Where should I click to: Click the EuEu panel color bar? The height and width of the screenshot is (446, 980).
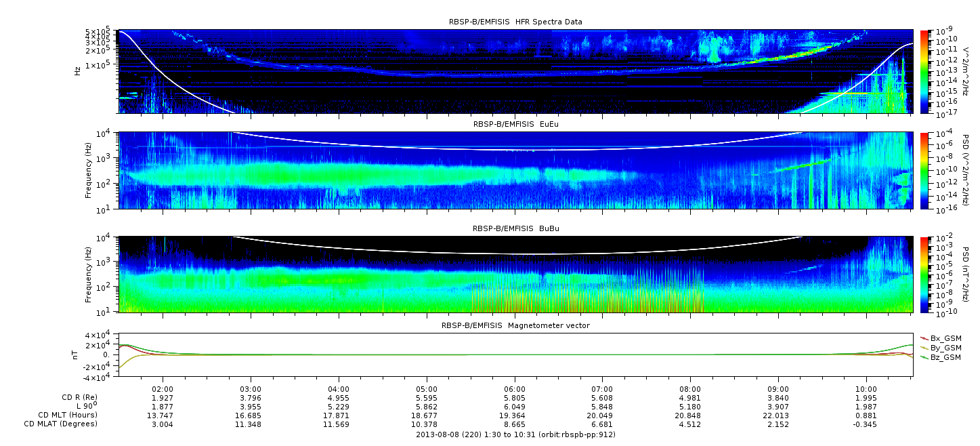(924, 170)
